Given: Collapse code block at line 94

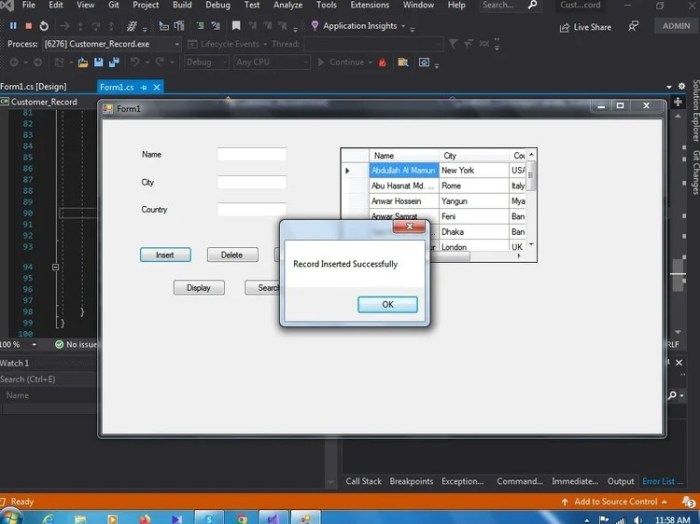Looking at the screenshot, I should click(x=55, y=267).
